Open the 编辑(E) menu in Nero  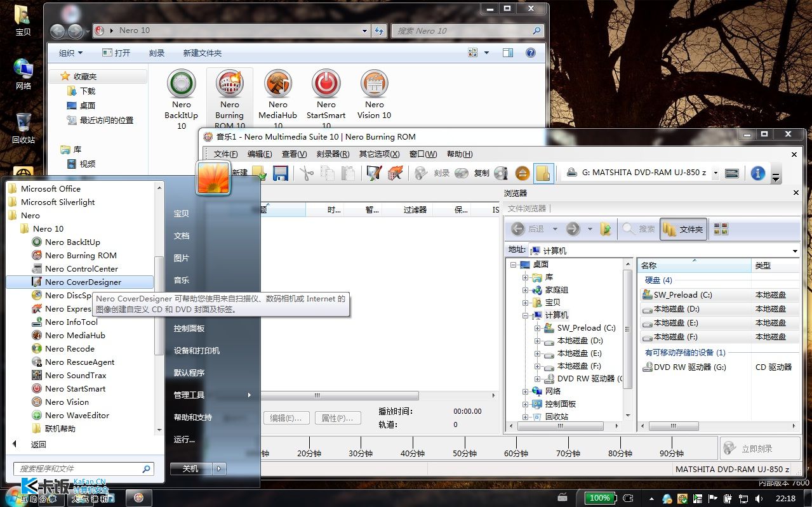260,154
